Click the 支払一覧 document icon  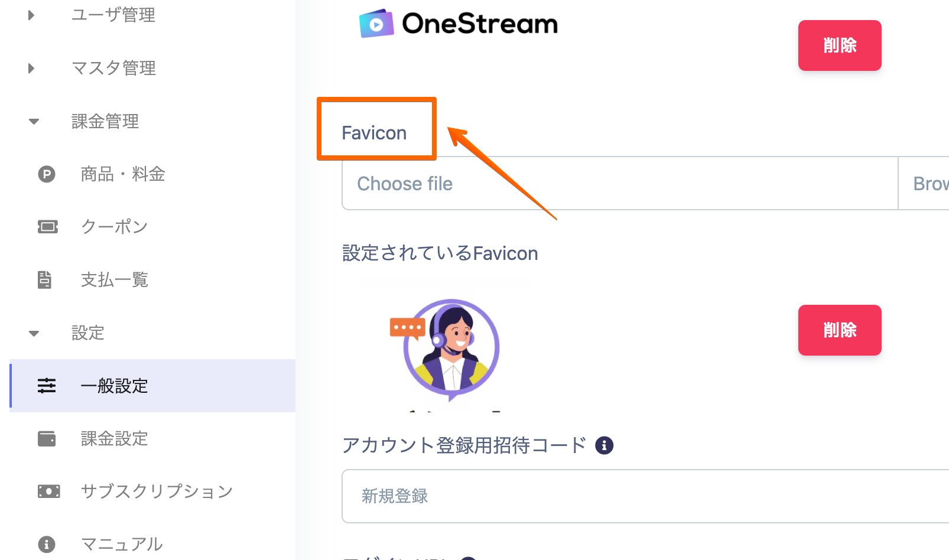click(x=45, y=279)
